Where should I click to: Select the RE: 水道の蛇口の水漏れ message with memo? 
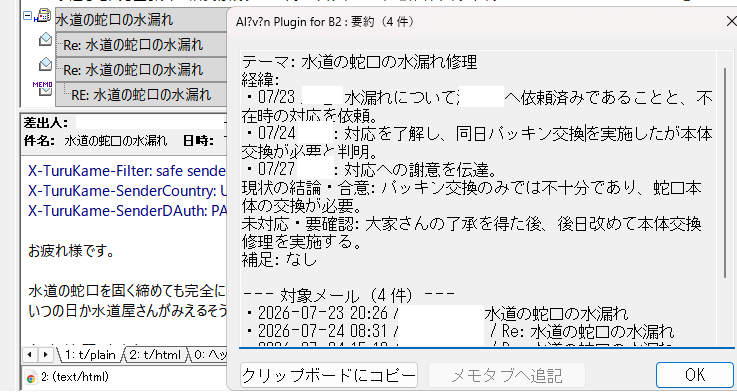[x=141, y=95]
